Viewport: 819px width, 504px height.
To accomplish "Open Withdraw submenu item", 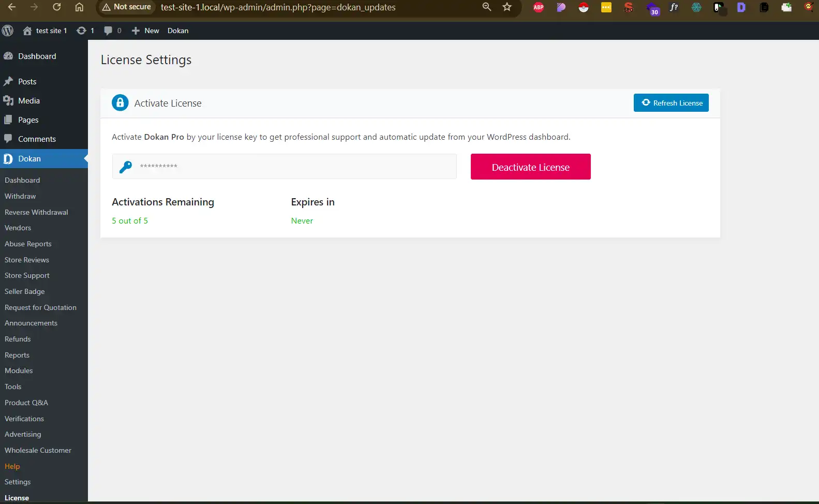I will 20,196.
